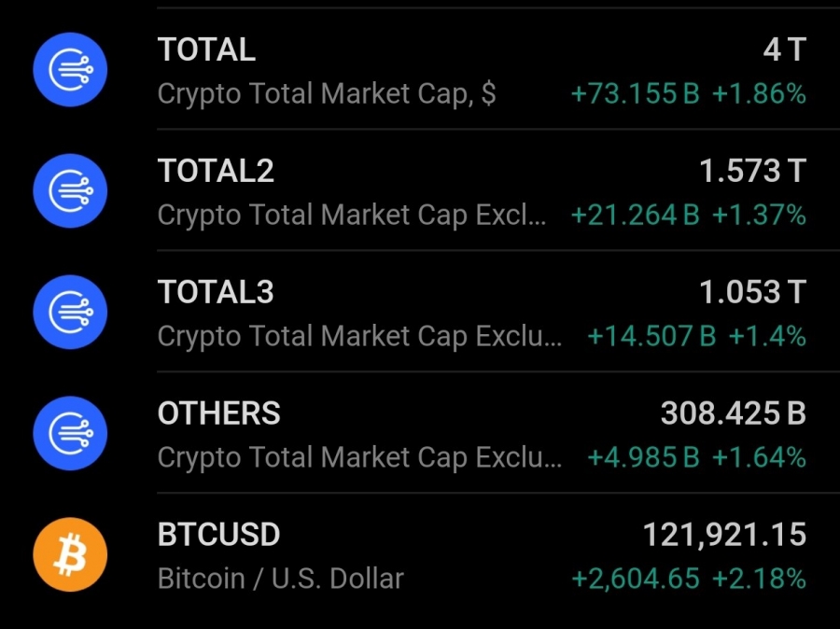The width and height of the screenshot is (840, 629).
Task: Open the BTCUSD symbol name
Action: (218, 535)
